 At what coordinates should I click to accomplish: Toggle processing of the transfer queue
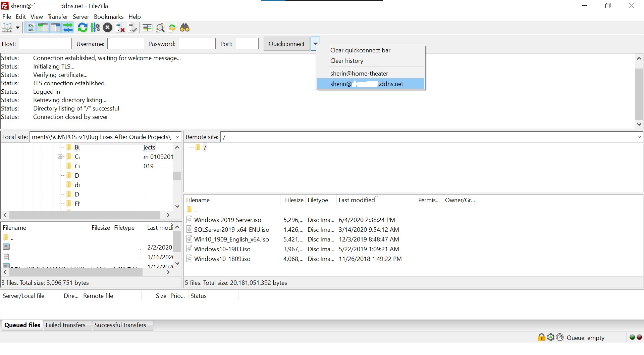95,28
